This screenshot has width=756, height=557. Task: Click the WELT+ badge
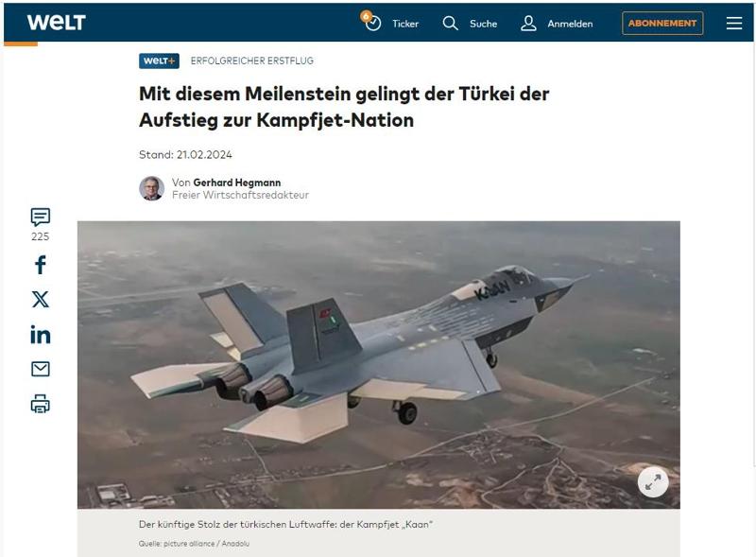[159, 61]
